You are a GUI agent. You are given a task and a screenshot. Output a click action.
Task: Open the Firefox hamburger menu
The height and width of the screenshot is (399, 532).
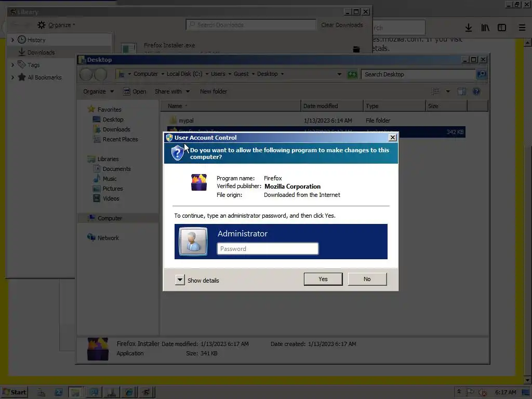tap(522, 28)
